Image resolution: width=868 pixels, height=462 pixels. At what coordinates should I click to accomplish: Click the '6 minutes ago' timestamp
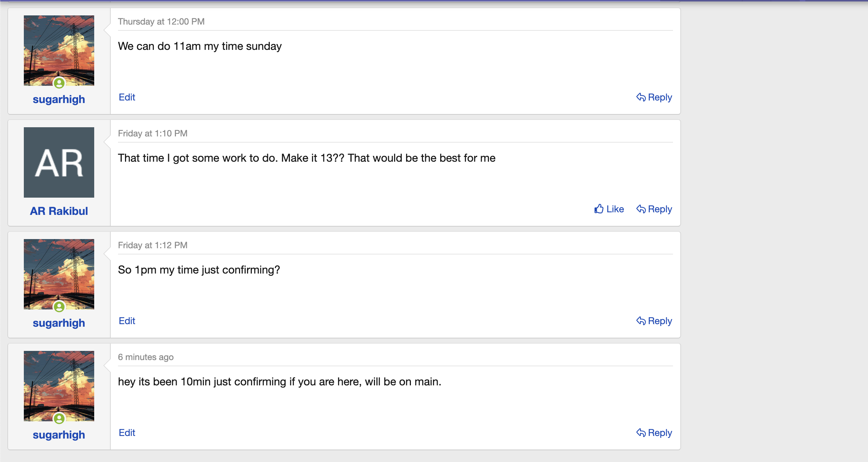pyautogui.click(x=146, y=357)
